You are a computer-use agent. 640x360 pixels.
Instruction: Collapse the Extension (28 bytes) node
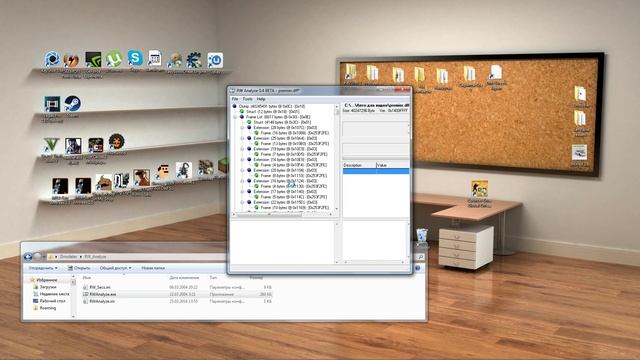coord(242,127)
